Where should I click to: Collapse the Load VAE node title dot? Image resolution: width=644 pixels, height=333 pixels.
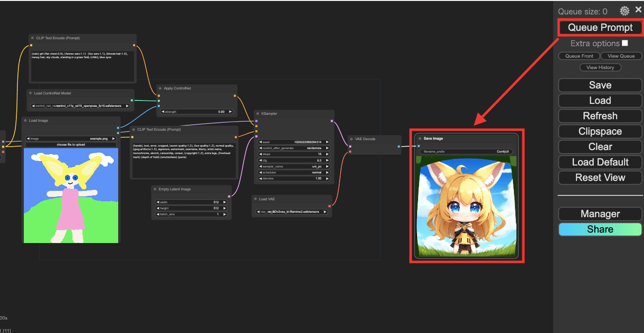point(256,199)
